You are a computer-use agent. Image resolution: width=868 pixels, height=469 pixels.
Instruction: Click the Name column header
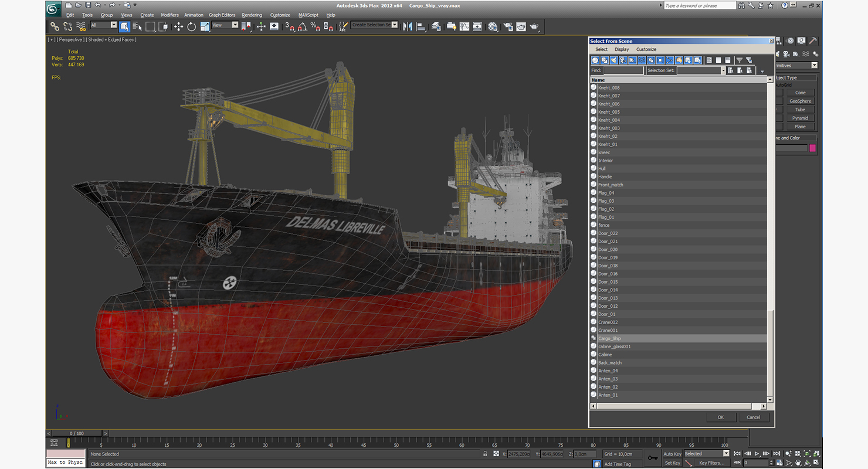tap(679, 80)
